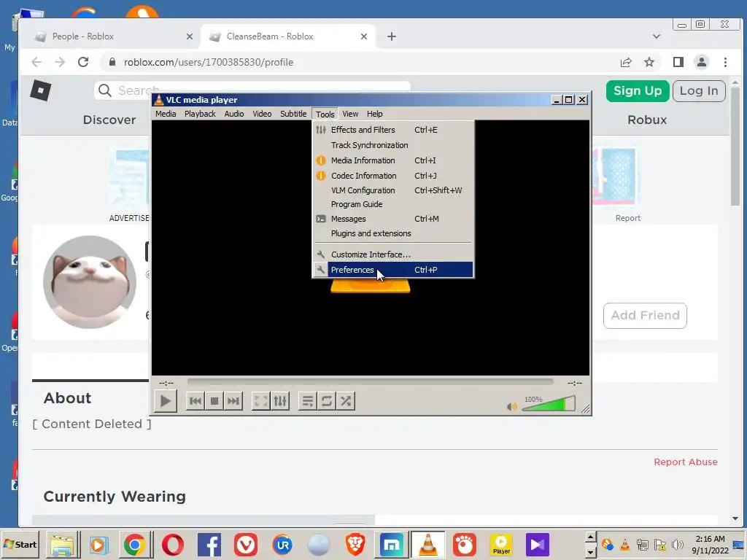Stop playback in VLC

(x=214, y=401)
